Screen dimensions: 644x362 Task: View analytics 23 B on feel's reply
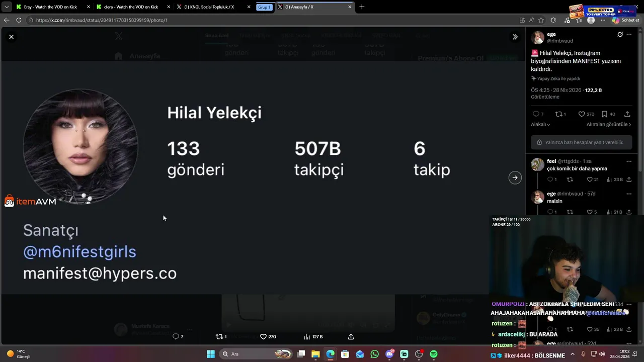614,179
